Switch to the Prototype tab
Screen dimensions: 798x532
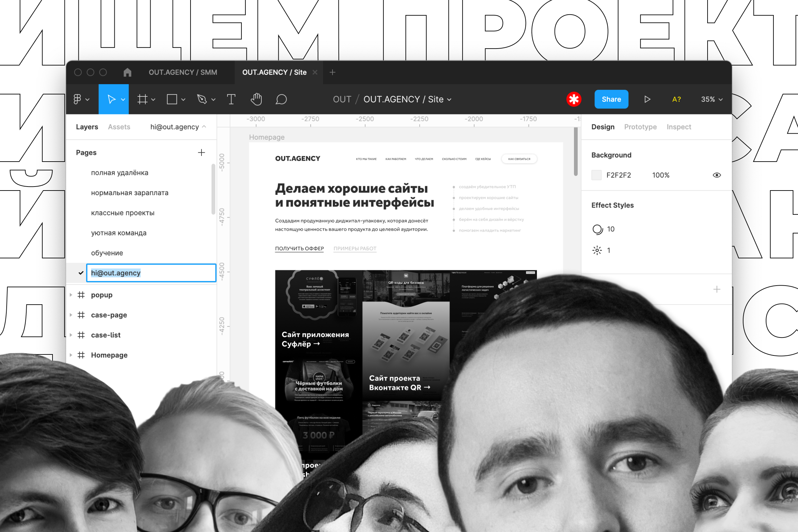pos(640,127)
